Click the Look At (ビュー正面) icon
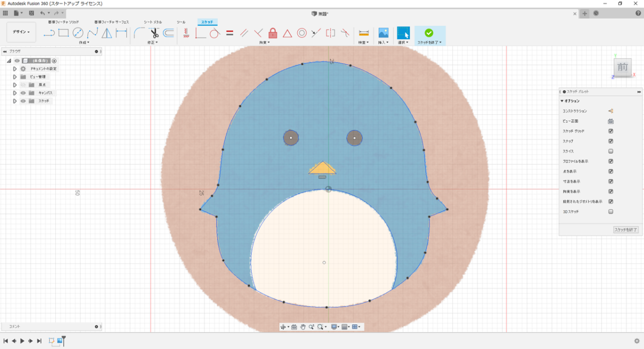644x349 pixels. coord(611,121)
